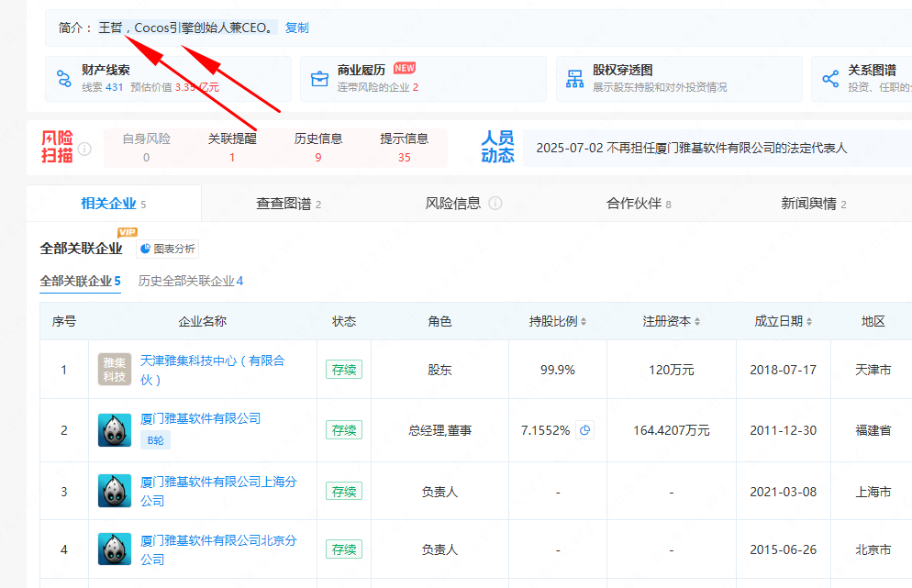Click 天津市 region cell
Screen dimensions: 912x588
pos(873,370)
